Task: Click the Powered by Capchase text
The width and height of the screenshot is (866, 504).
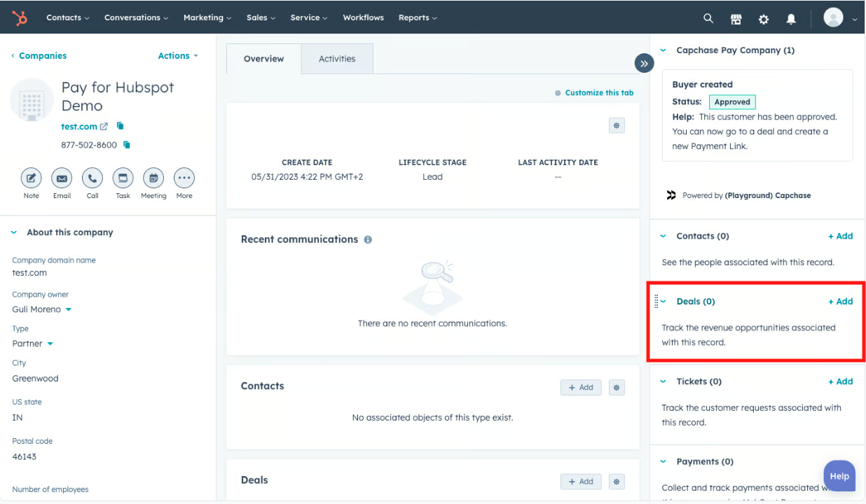Action: click(x=746, y=196)
